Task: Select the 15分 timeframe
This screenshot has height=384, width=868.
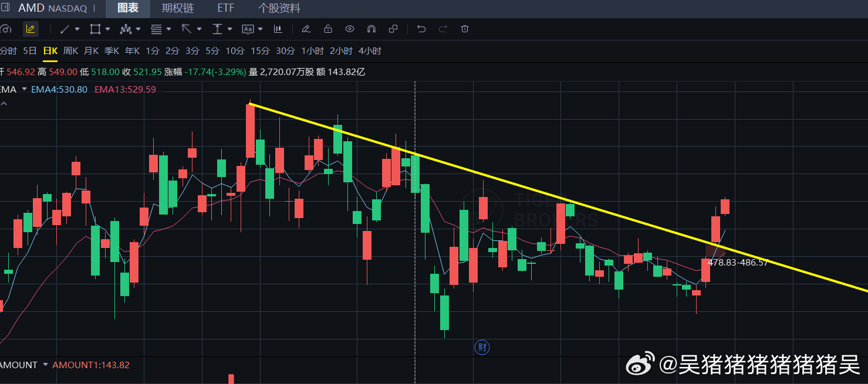Action: [260, 51]
